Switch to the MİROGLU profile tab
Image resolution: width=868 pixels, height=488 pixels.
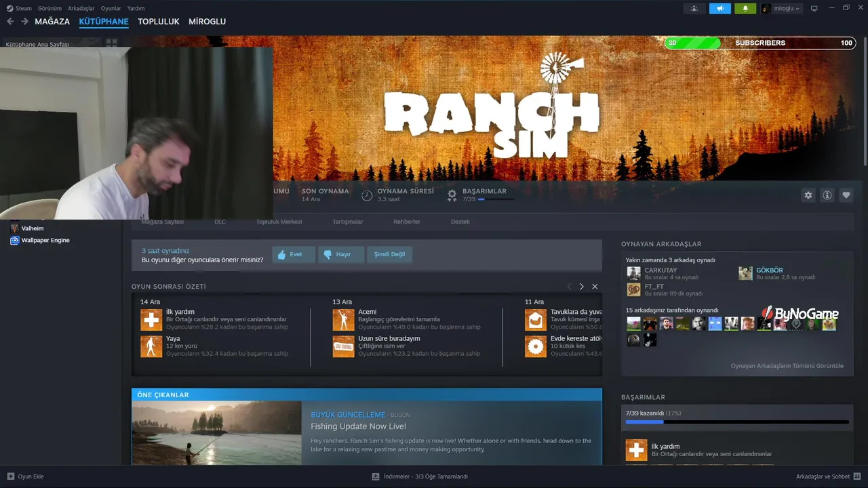point(208,22)
